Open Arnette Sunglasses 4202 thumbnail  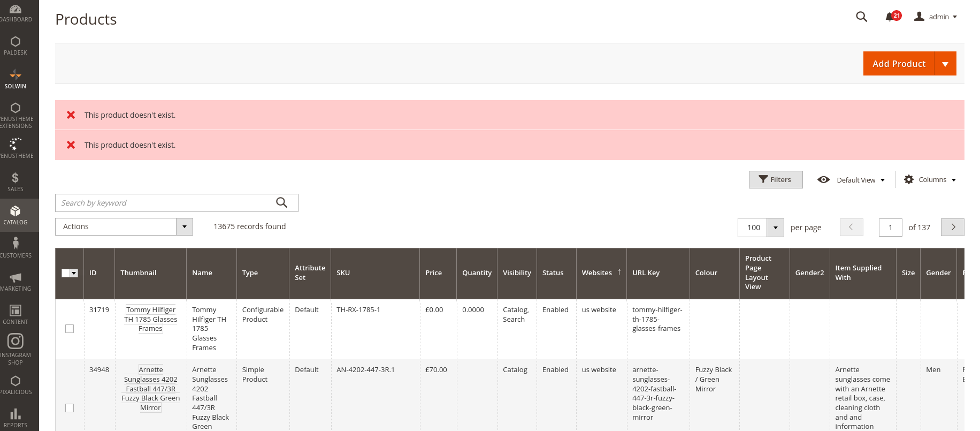click(x=150, y=389)
